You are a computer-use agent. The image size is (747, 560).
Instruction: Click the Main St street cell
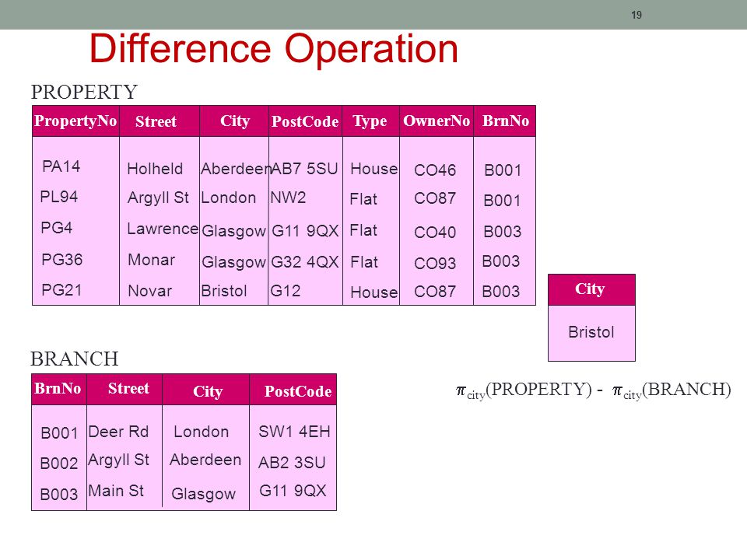[116, 491]
